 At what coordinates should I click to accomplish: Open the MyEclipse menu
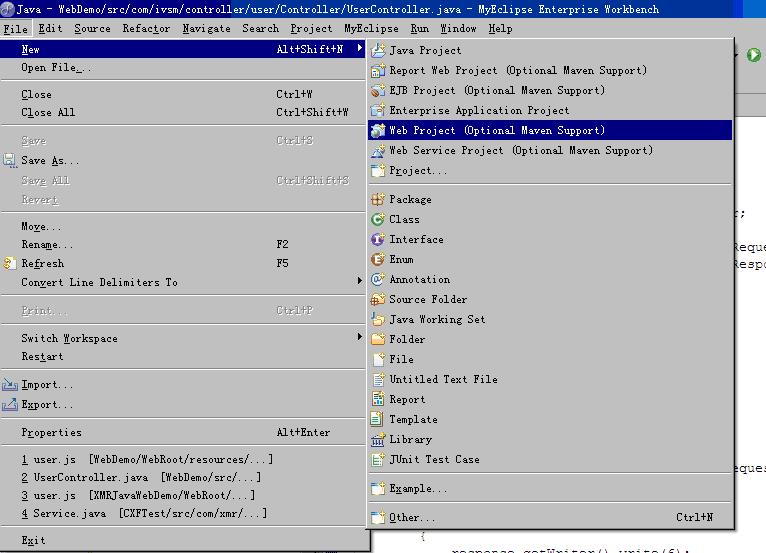pyautogui.click(x=371, y=28)
